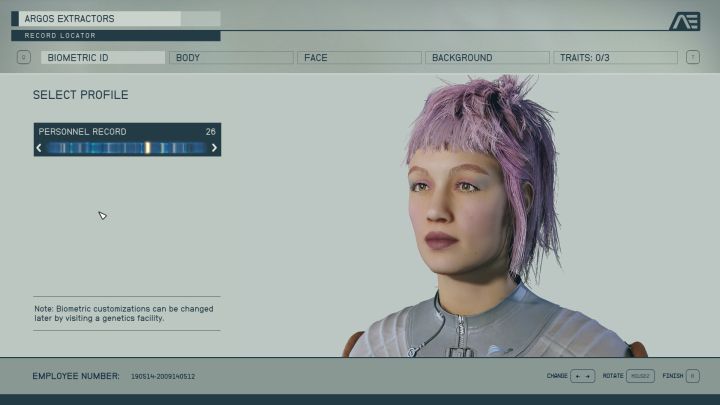
Task: Click the next-tab T key icon
Action: click(692, 58)
